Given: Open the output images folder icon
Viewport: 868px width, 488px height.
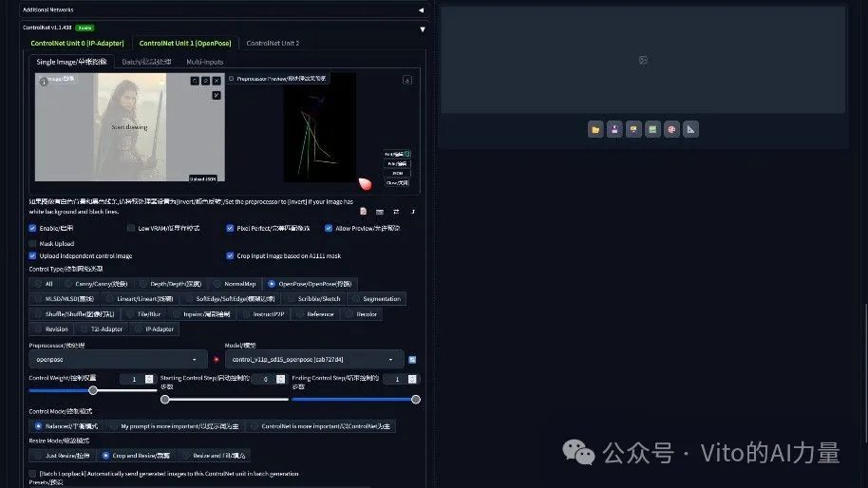Looking at the screenshot, I should coord(595,129).
